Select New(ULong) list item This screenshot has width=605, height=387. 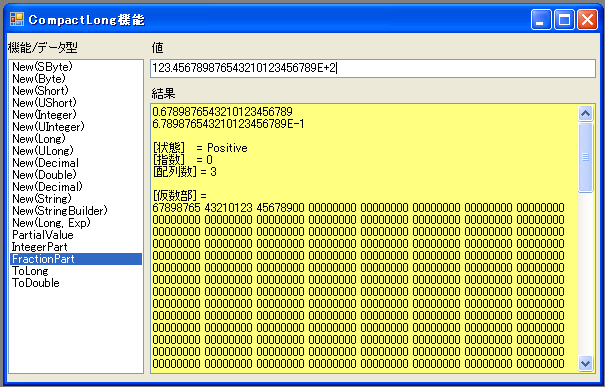(76, 151)
